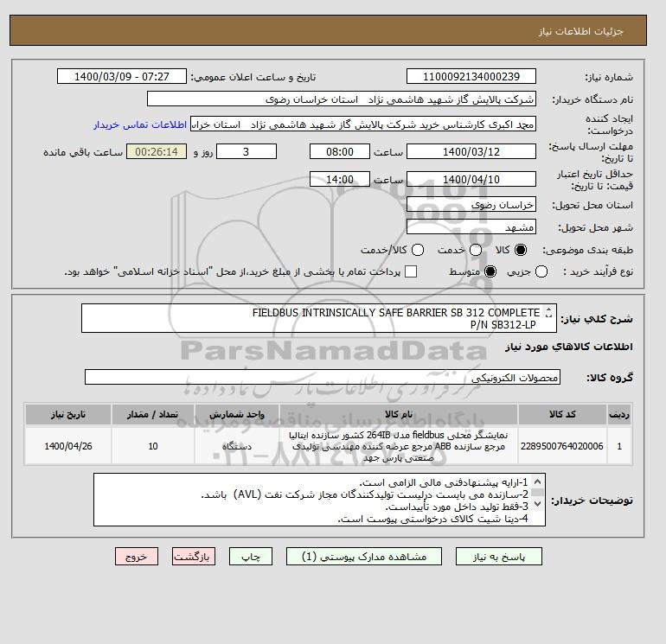Select the کالا radio button

click(521, 250)
